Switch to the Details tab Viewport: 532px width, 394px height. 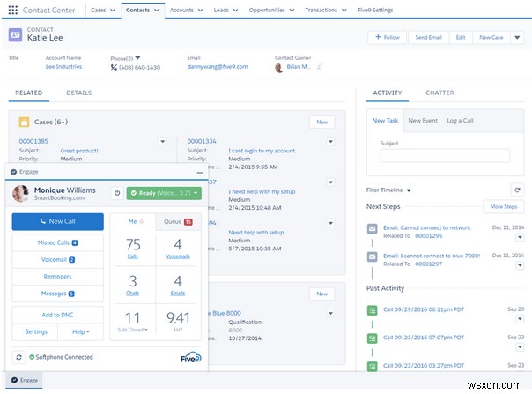click(78, 93)
